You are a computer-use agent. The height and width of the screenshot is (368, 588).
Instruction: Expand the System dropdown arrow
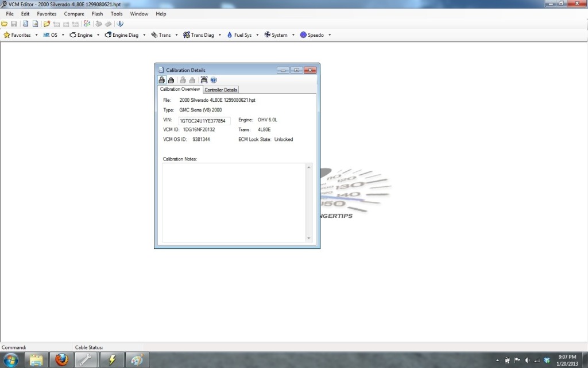tap(293, 35)
